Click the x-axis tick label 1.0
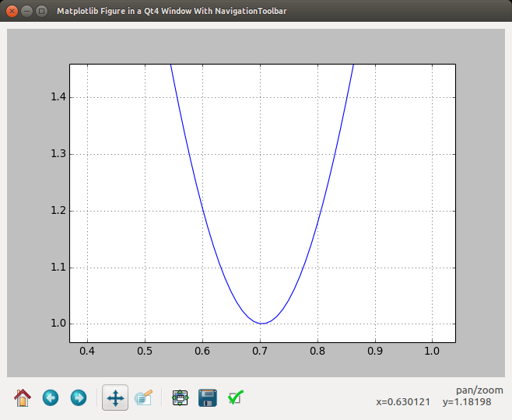Screen dimensions: 512x420 [x=432, y=351]
